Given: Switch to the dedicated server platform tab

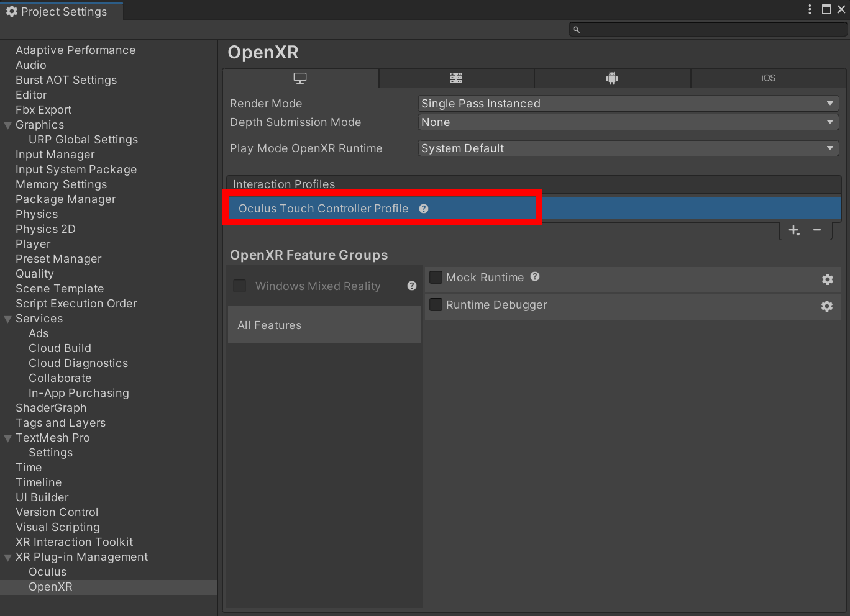Looking at the screenshot, I should (456, 78).
